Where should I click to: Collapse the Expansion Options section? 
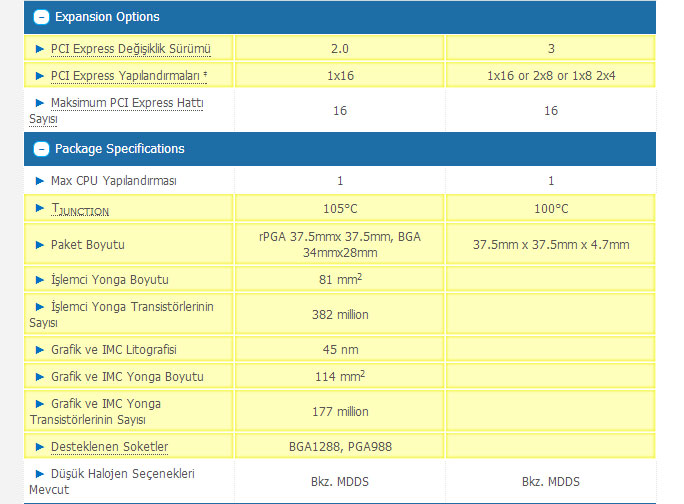click(x=41, y=17)
